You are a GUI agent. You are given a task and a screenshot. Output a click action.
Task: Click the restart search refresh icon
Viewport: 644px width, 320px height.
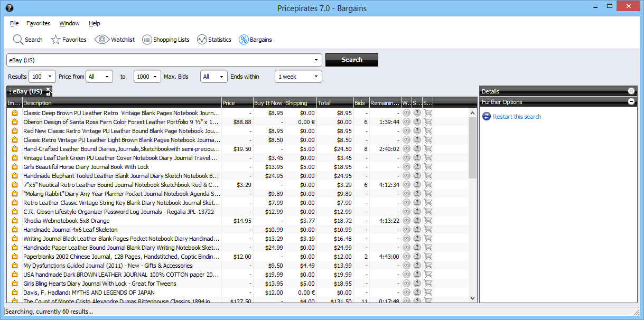pyautogui.click(x=487, y=117)
